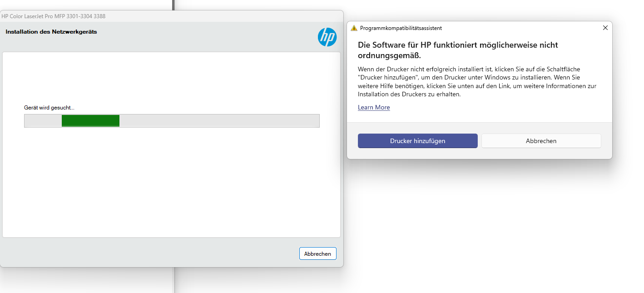Cancel the HP network device installation
Image resolution: width=644 pixels, height=293 pixels.
click(x=317, y=253)
